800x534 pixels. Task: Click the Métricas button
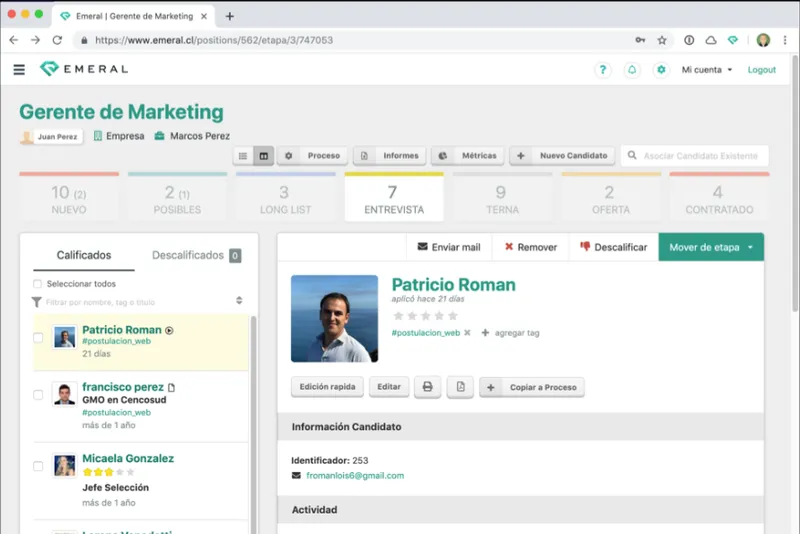click(x=467, y=156)
